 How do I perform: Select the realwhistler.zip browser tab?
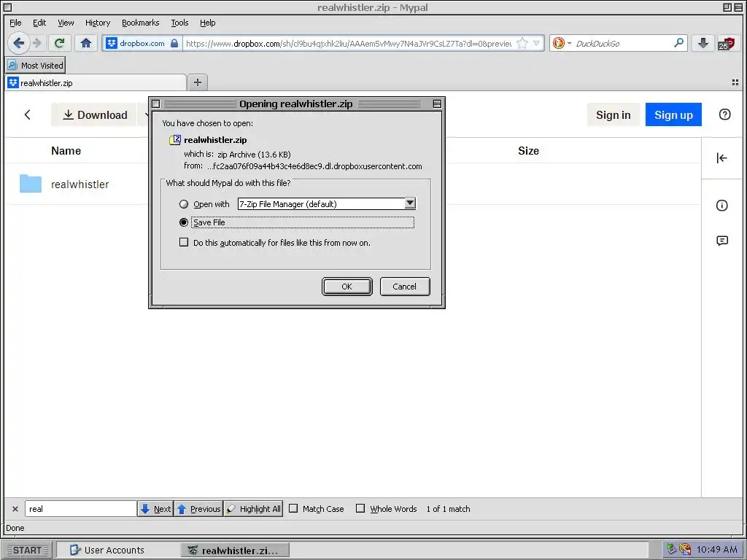point(96,83)
